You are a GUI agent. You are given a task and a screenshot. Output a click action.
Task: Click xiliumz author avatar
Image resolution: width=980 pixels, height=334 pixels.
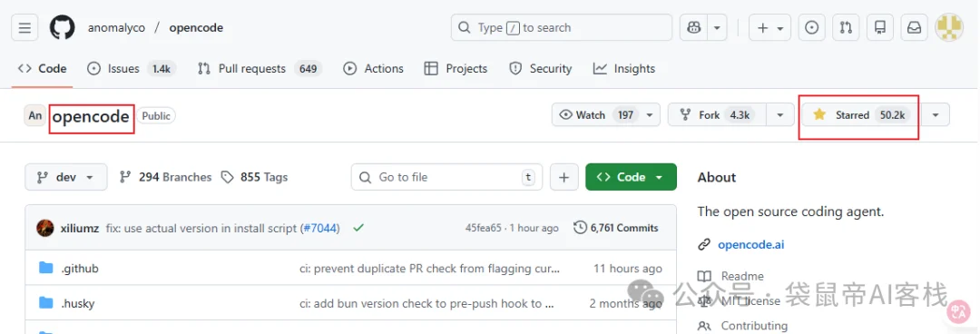pos(45,228)
